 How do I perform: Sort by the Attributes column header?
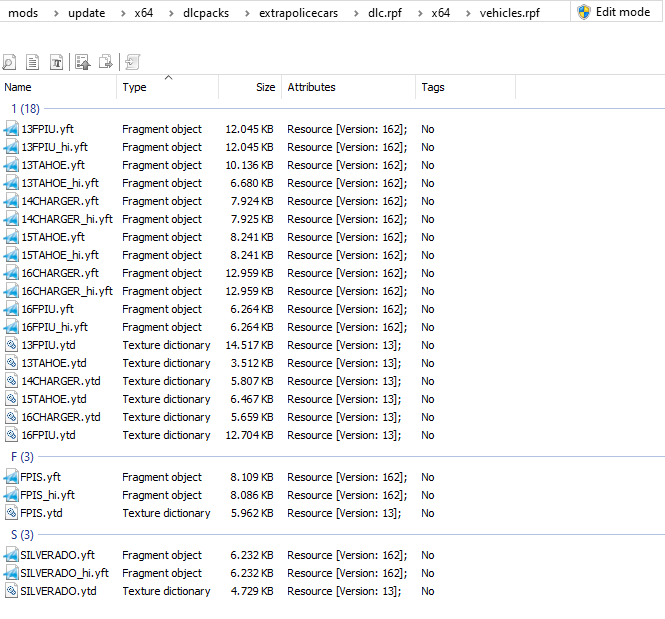[348, 87]
